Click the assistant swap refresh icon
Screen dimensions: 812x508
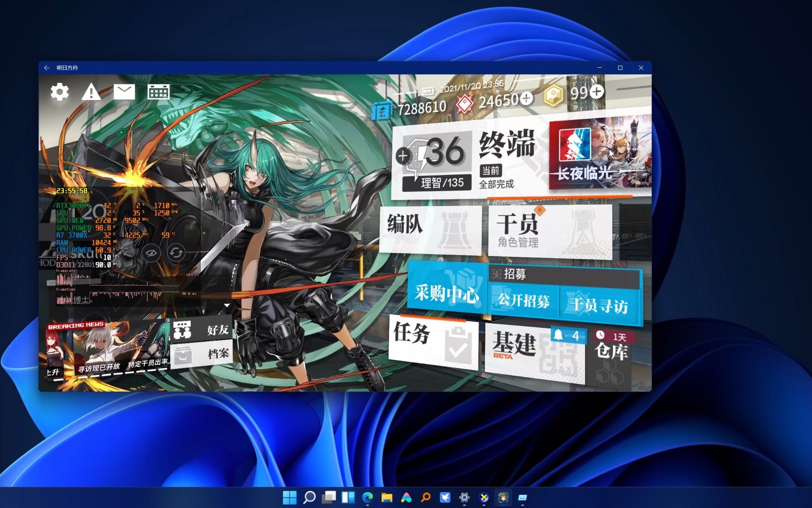[x=176, y=253]
